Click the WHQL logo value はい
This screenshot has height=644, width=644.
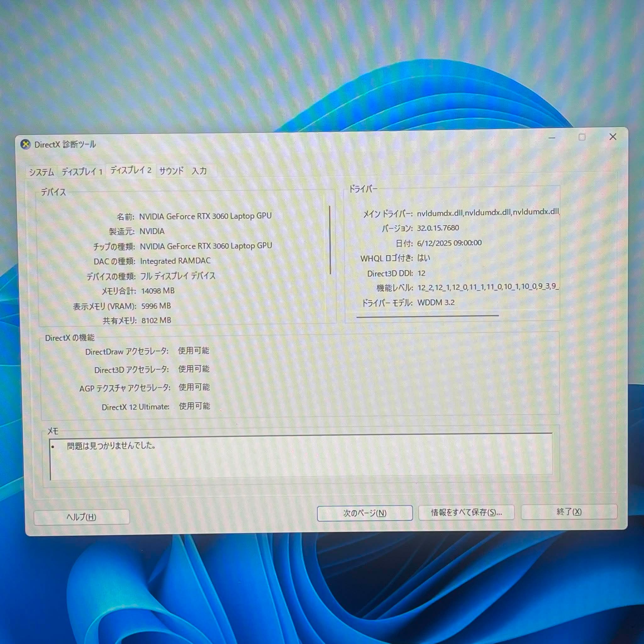tap(424, 258)
